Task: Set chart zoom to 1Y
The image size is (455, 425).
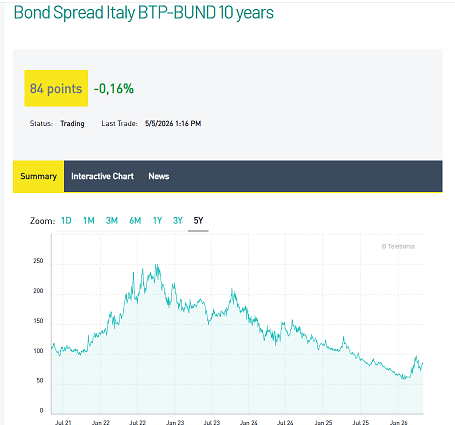Action: point(157,221)
